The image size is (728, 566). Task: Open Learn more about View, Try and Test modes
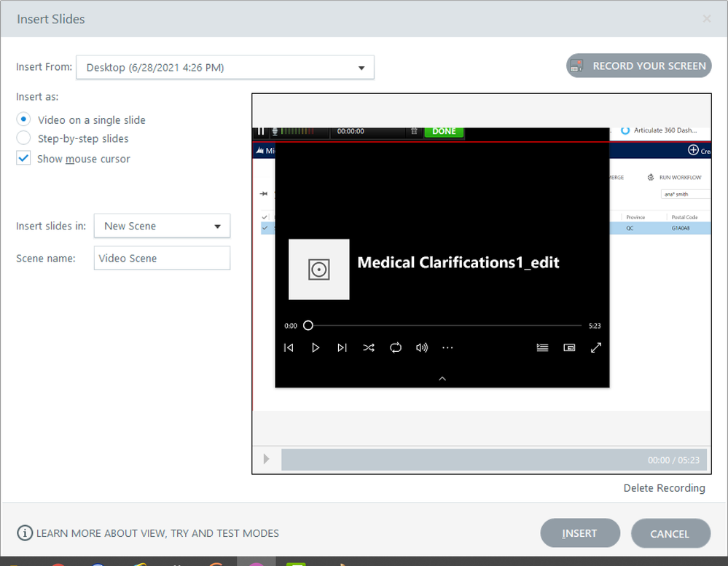(x=158, y=533)
